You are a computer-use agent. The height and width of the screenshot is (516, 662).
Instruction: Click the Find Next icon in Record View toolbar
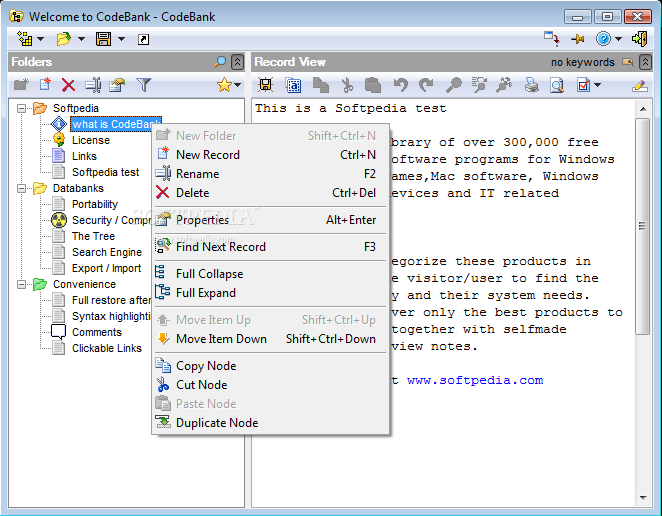click(504, 85)
